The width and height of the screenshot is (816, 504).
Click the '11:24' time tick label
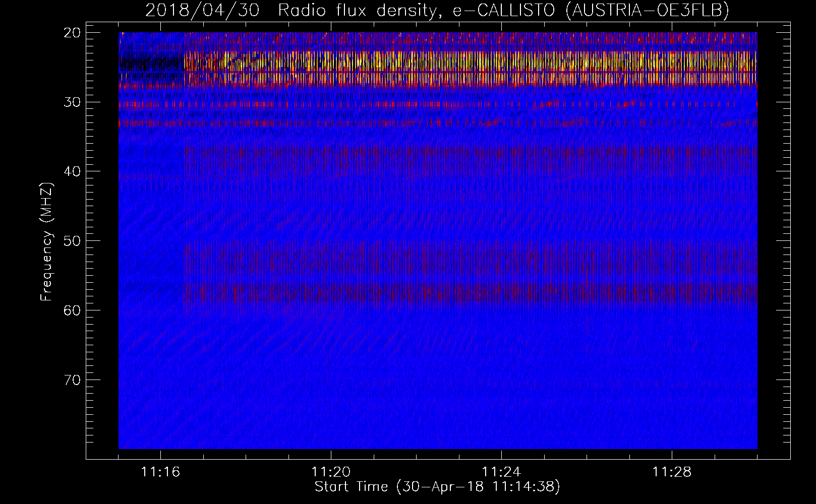[501, 472]
